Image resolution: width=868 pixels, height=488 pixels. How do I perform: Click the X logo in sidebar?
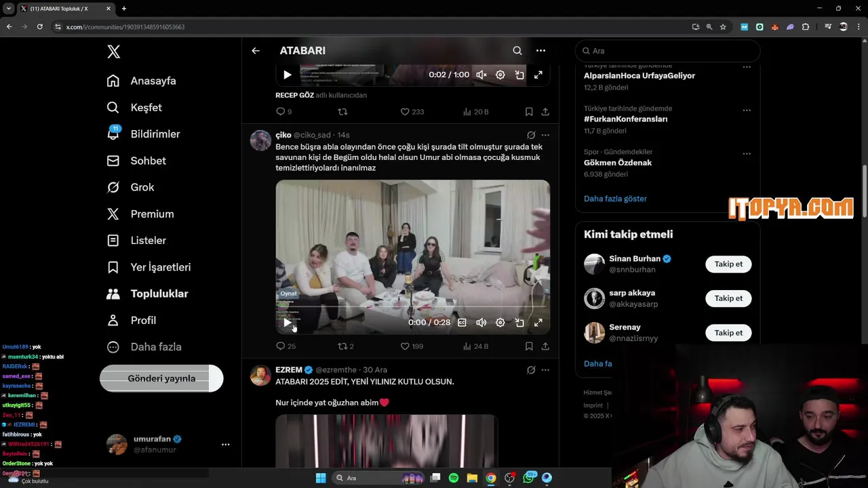pyautogui.click(x=114, y=52)
